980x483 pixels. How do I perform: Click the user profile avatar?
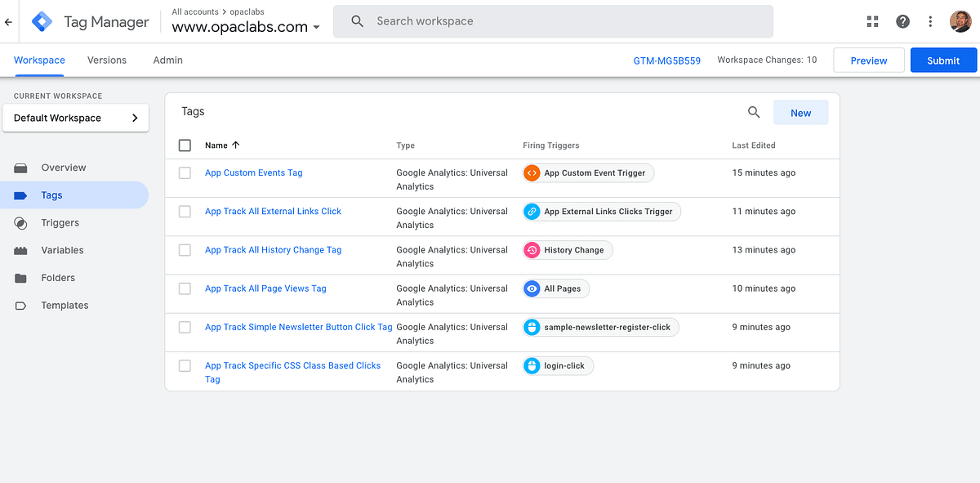point(960,22)
